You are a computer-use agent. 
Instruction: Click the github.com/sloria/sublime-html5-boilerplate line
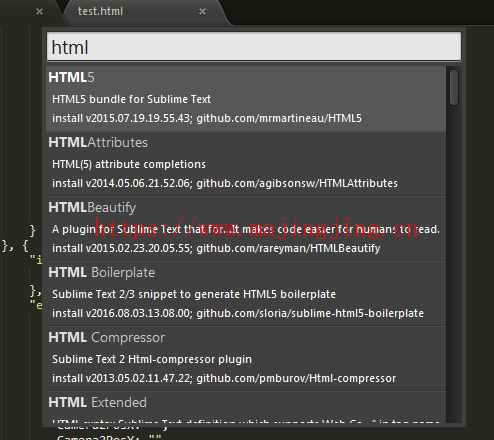[x=238, y=313]
